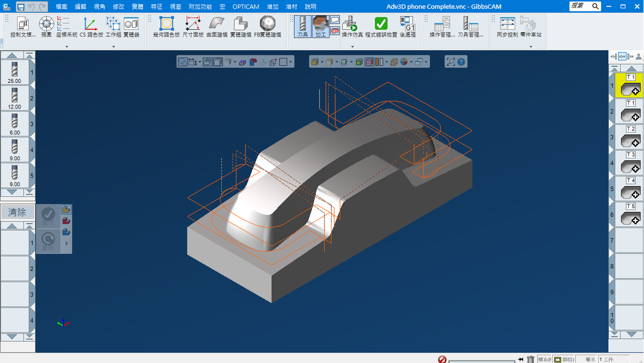Select the 曲面建模 surface modeling tool
The image size is (644, 363).
pos(217,27)
